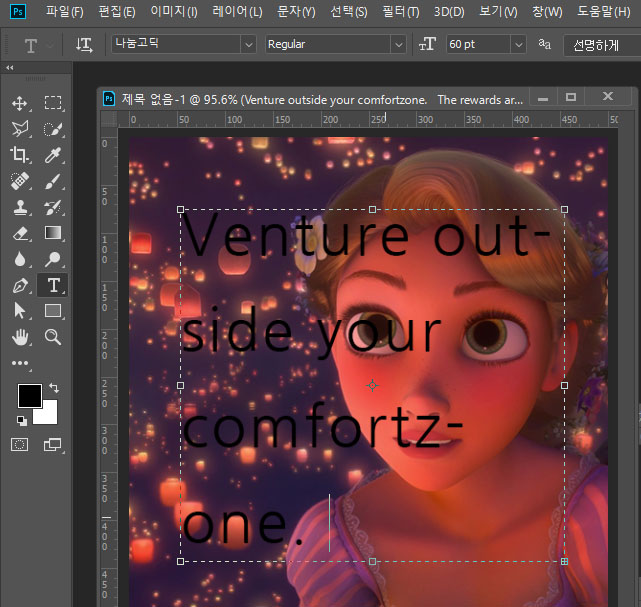
Task: Click the font size scrubby icon
Action: tap(427, 44)
